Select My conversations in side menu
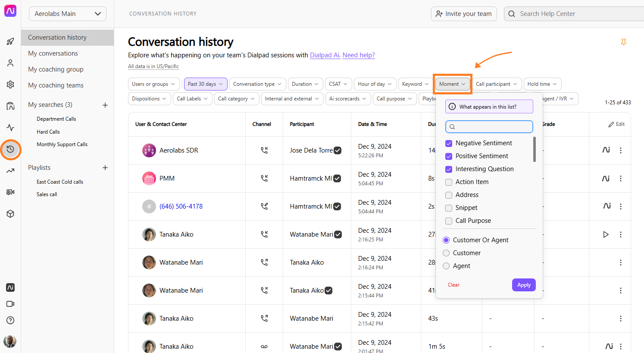Screen dimensions: 644x353 click(x=53, y=53)
